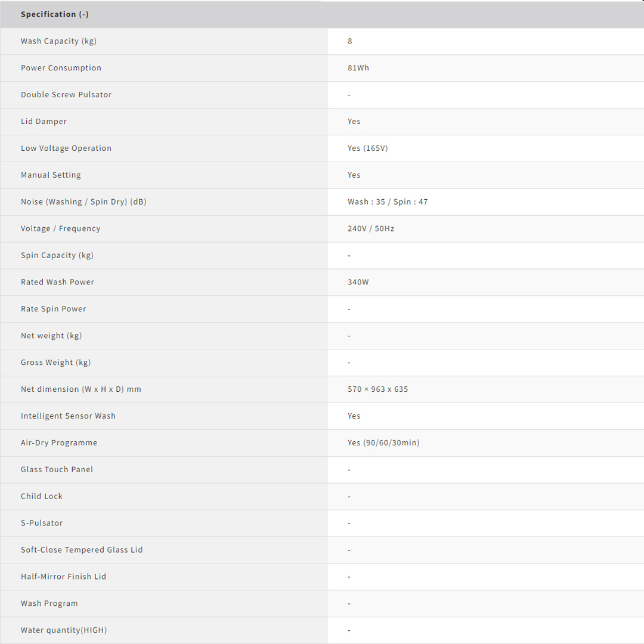Click the Net weight (kg) label
This screenshot has height=644, width=644.
click(x=51, y=336)
